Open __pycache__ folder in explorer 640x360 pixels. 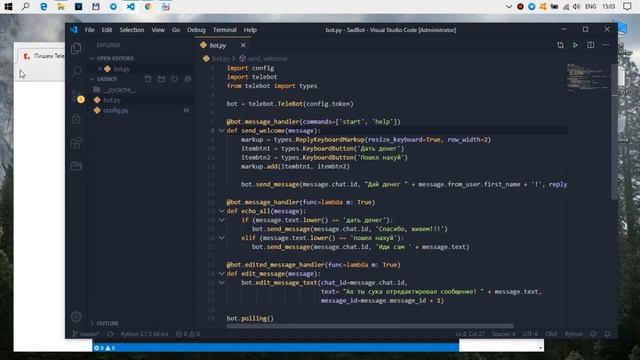click(x=119, y=89)
